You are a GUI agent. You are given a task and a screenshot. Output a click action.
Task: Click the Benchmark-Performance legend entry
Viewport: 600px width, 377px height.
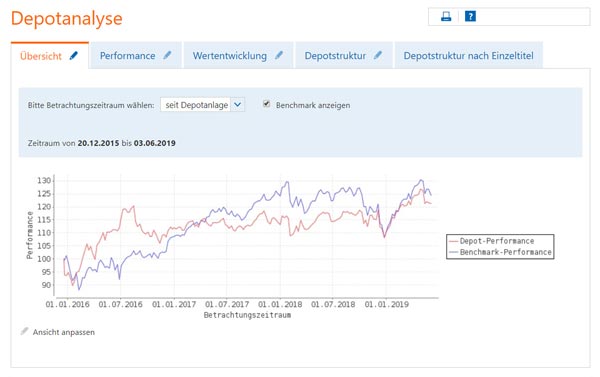[x=501, y=252]
